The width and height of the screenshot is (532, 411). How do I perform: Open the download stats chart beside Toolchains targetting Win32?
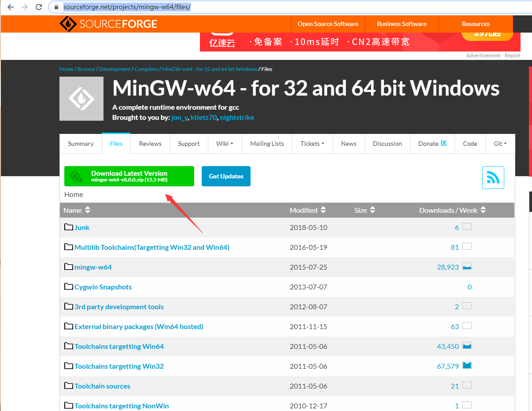466,365
